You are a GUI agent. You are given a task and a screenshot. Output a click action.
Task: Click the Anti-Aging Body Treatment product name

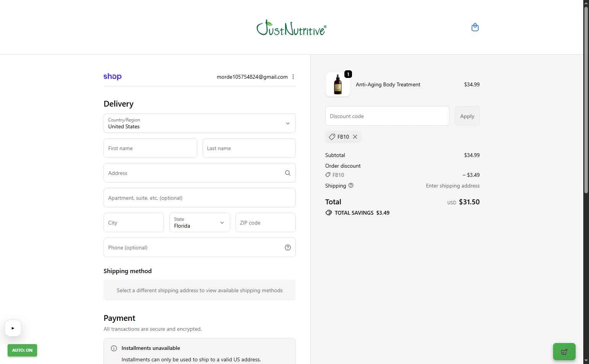388,84
